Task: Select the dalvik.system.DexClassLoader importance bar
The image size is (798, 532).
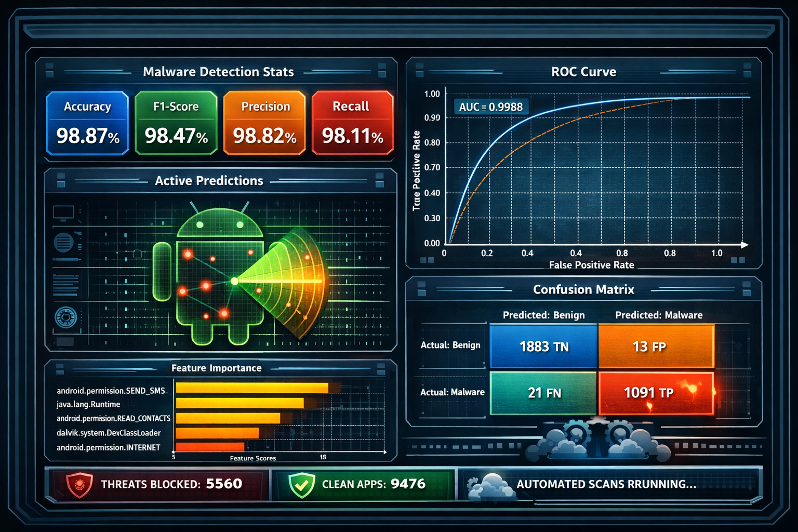Action: pos(218,433)
